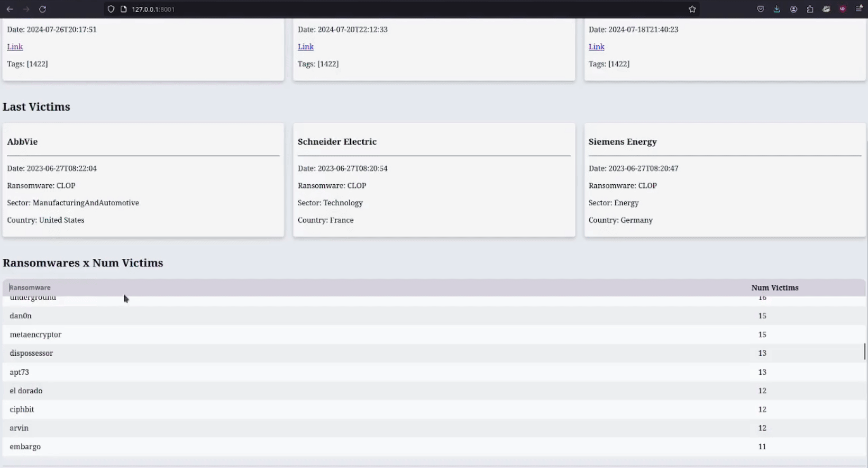Click the extension icon left of uBlock

[826, 9]
